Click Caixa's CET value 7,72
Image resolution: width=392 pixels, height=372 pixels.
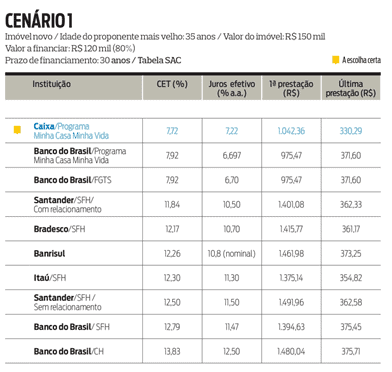pos(172,131)
